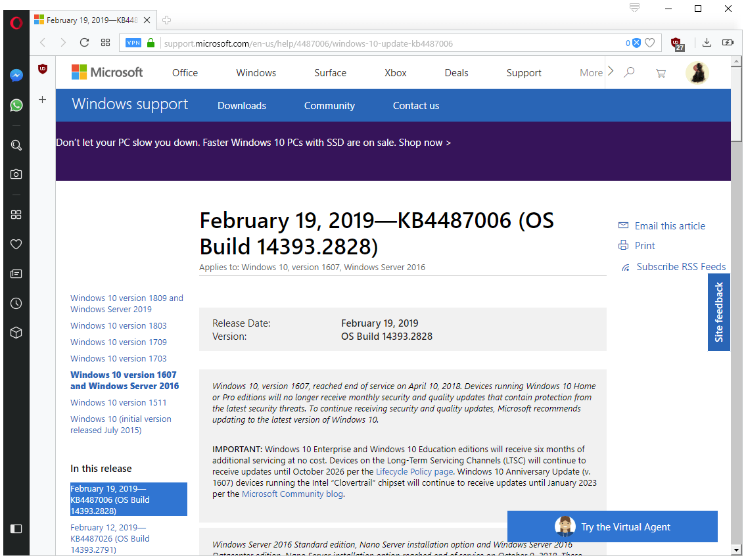The width and height of the screenshot is (746, 560).
Task: Open the sidebar search icon
Action: pyautogui.click(x=16, y=145)
